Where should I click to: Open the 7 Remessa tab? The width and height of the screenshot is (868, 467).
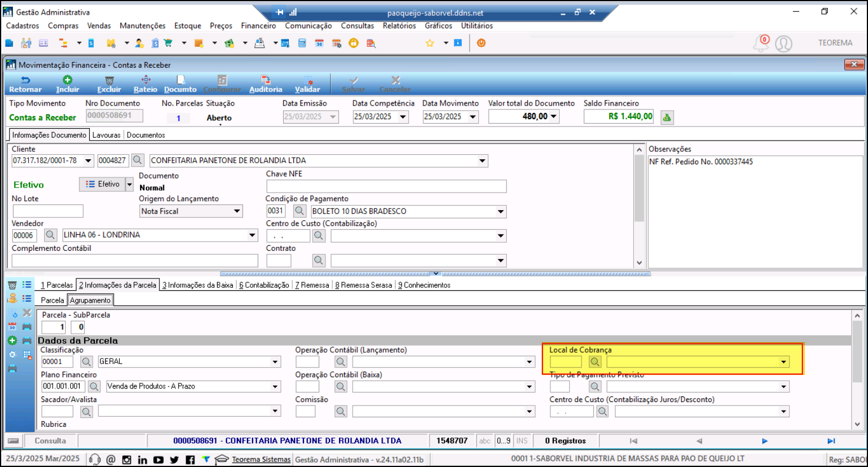[x=312, y=285]
